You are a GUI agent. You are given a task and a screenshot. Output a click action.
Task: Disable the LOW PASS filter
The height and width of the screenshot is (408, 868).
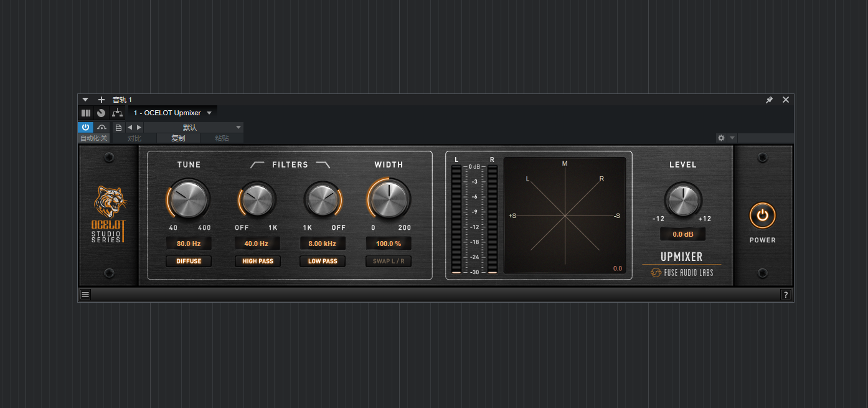[x=323, y=261]
